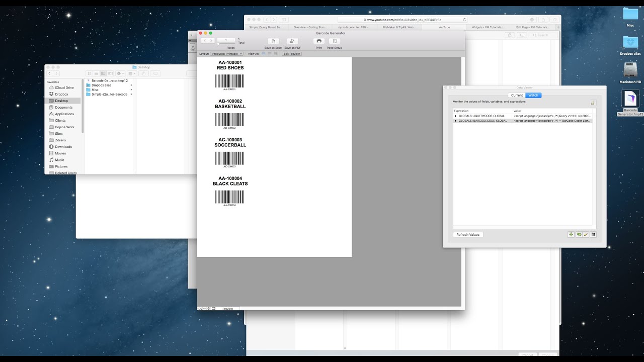
Task: Go to previous page in Barcode Generator
Action: (204, 40)
